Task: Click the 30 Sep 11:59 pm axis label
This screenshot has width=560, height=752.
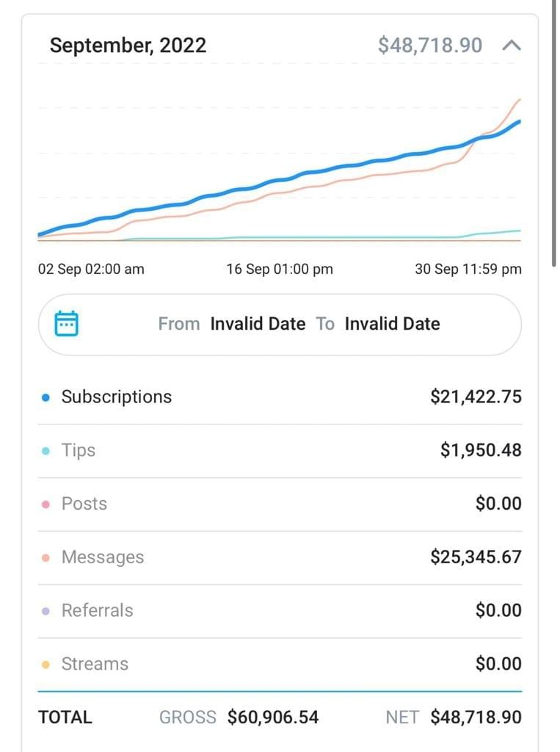Action: [x=468, y=269]
